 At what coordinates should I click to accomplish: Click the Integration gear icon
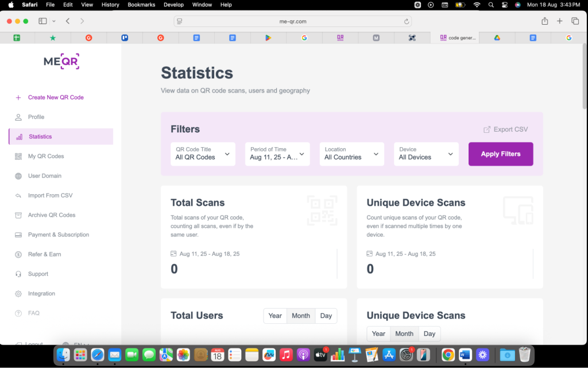coord(18,294)
